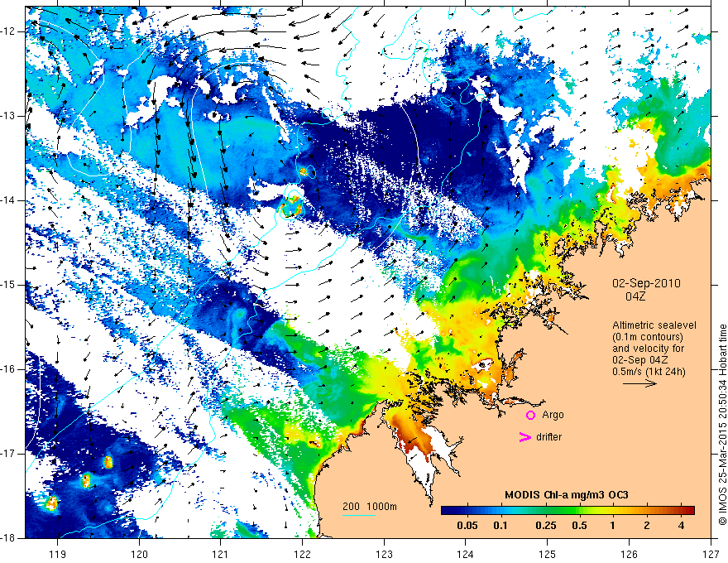Image resolution: width=728 pixels, height=563 pixels.
Task: Click 'MODIS Chl-a mg/m3 OC3' title
Action: (x=567, y=495)
